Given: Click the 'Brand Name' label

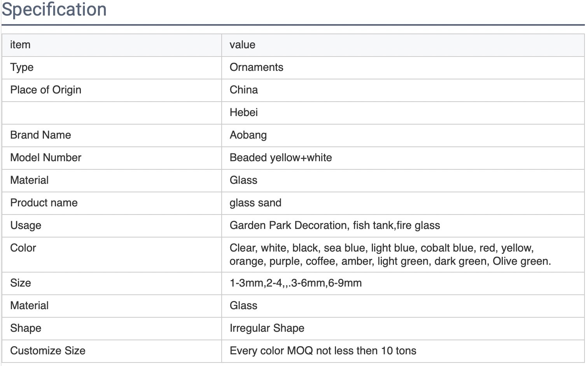Looking at the screenshot, I should click(40, 135).
